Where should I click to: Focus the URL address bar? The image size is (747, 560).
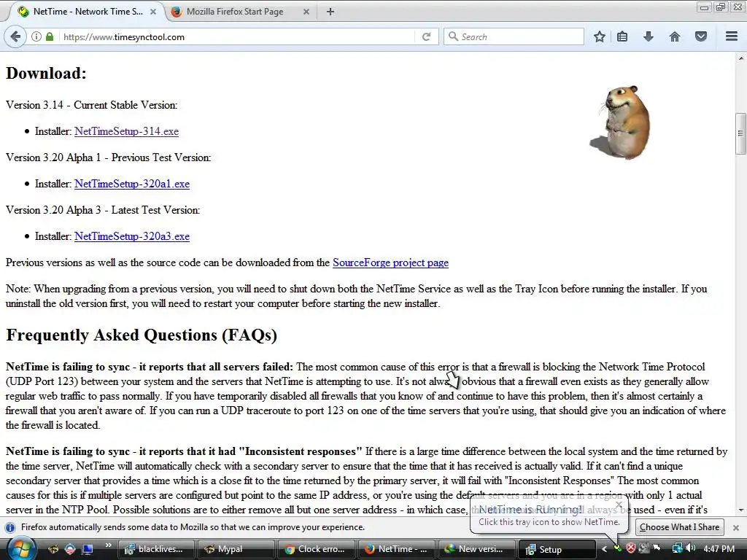[x=236, y=36]
